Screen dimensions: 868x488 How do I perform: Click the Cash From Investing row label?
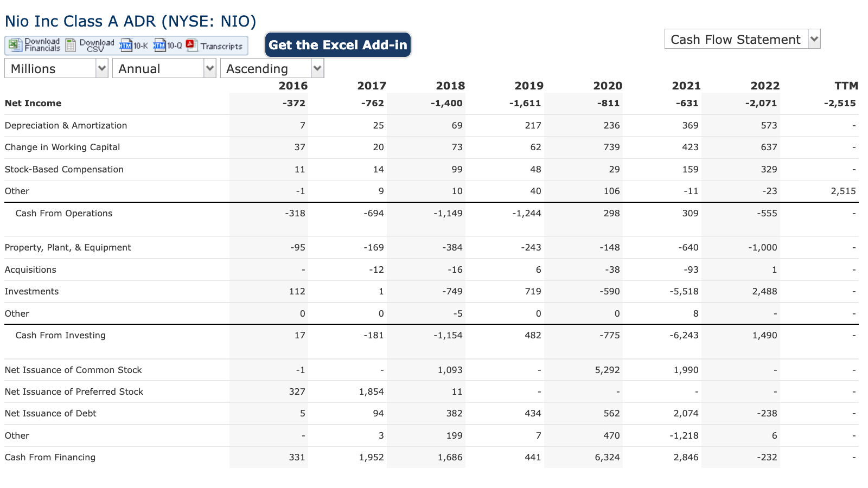click(x=61, y=335)
